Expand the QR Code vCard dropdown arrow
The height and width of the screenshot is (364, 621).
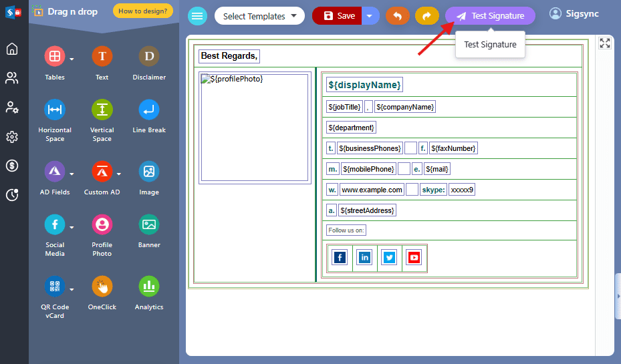click(72, 290)
